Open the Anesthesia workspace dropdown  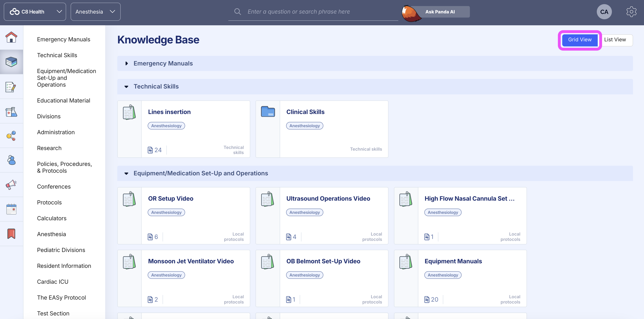pos(96,12)
